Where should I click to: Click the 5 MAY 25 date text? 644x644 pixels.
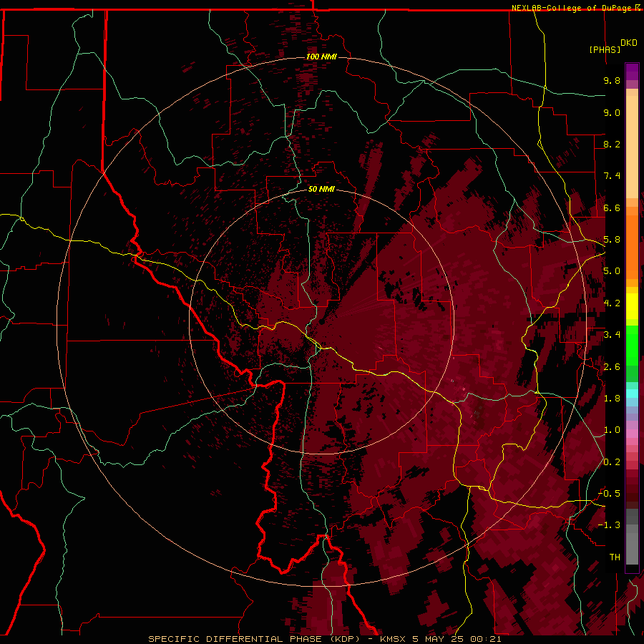[439, 639]
